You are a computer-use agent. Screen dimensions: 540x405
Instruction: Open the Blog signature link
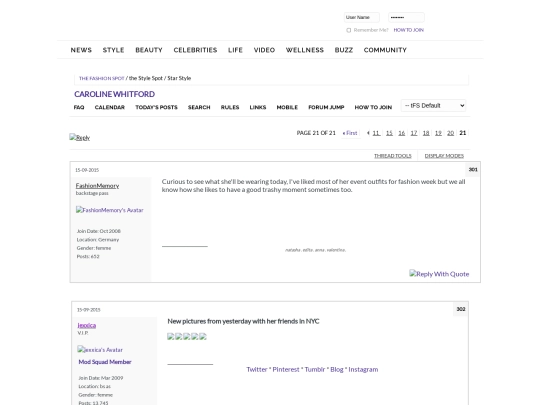pos(337,369)
